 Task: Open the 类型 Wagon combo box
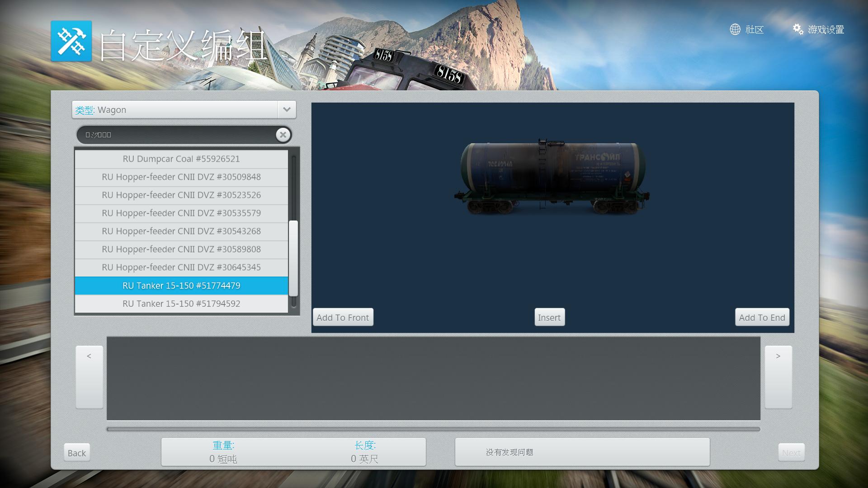175,109
